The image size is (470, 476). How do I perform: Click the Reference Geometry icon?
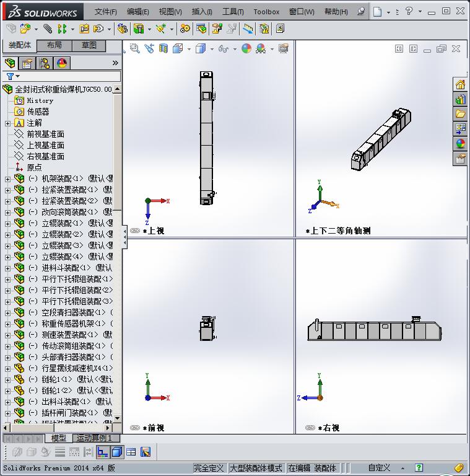[x=161, y=29]
